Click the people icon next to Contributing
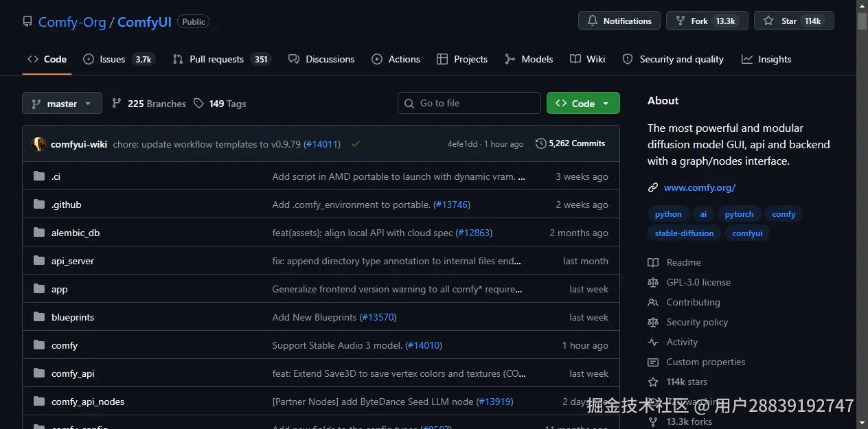Viewport: 868px width, 429px height. (653, 302)
